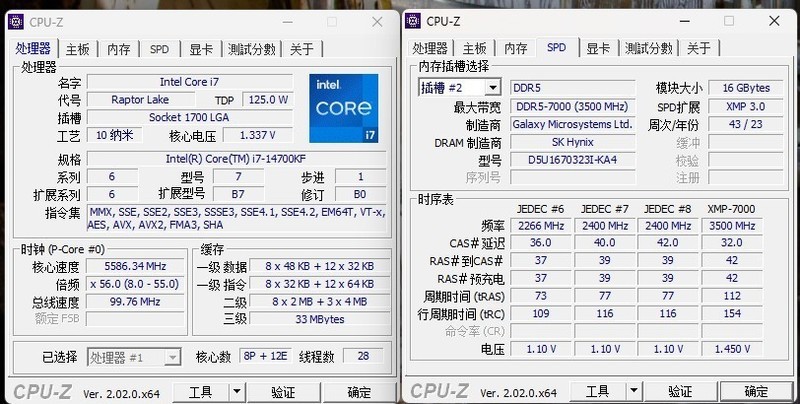Click the D5U1670323I-KA4 part number
800x404 pixels.
(572, 160)
